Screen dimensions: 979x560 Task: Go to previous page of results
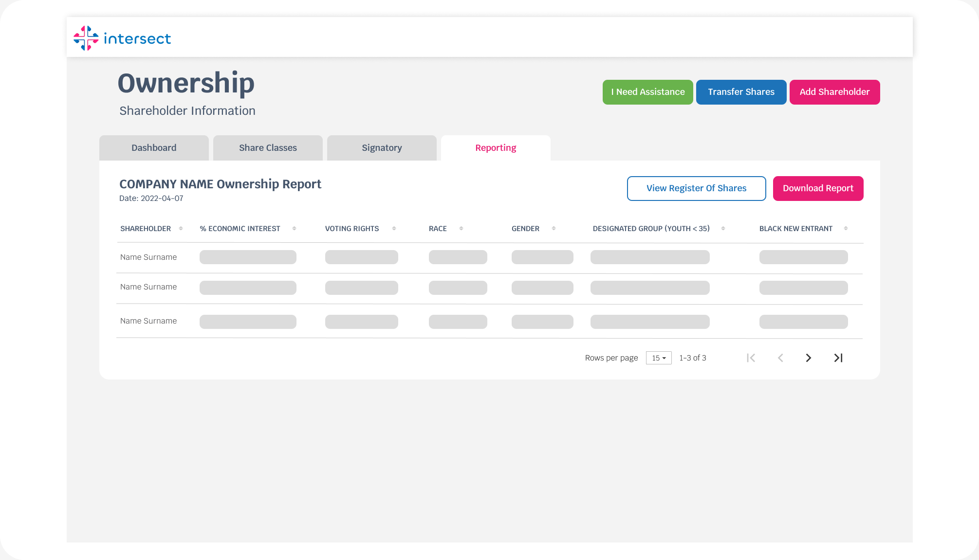780,358
